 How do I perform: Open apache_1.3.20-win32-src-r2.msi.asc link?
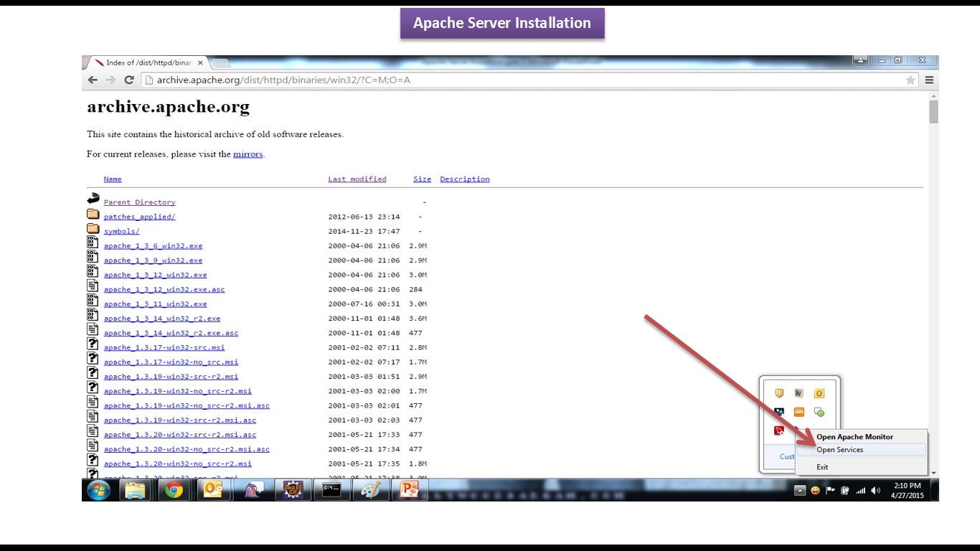tap(180, 435)
